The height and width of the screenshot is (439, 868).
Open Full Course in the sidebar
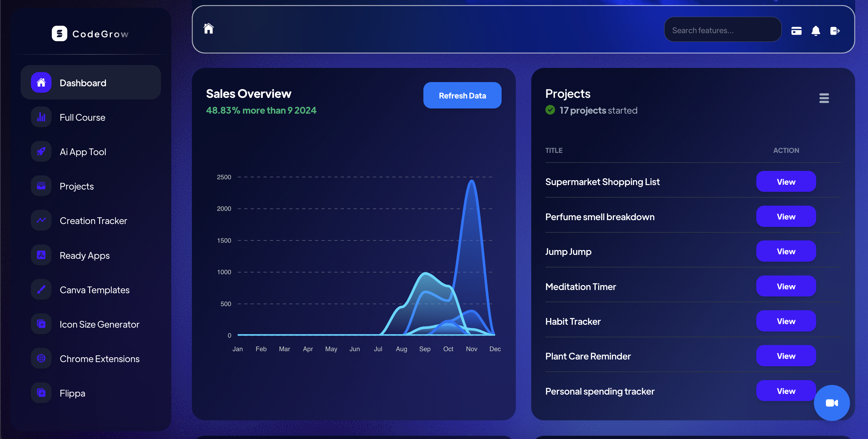[x=82, y=117]
